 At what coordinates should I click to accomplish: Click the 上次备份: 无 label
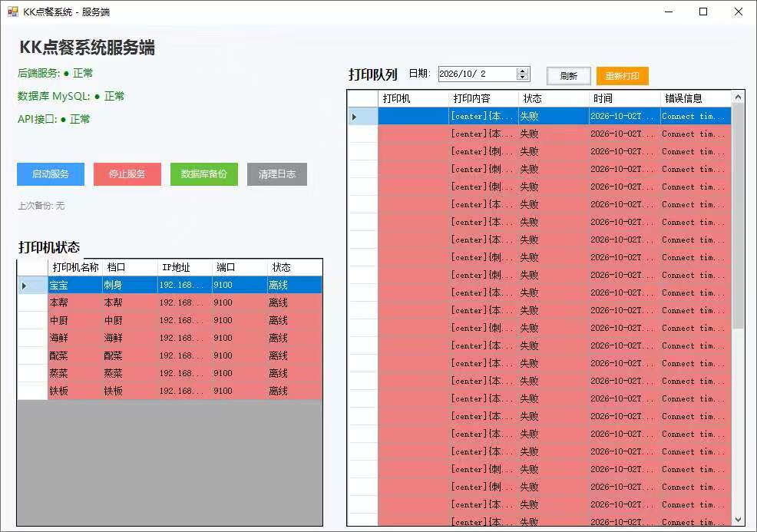pos(41,206)
